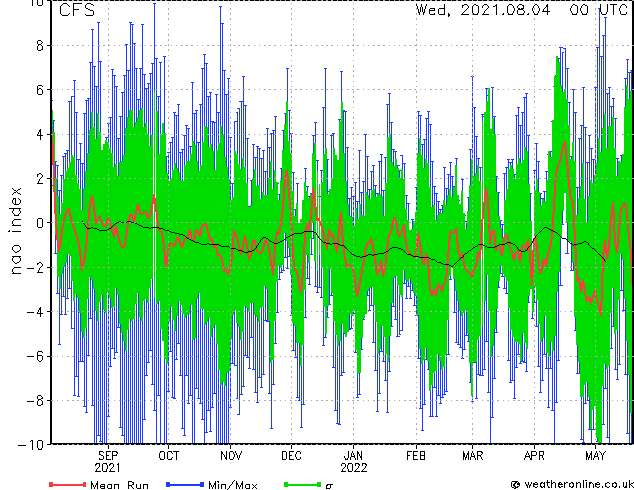Image resolution: width=634 pixels, height=490 pixels.
Task: Click the y-axis value 2
Action: tap(40, 179)
